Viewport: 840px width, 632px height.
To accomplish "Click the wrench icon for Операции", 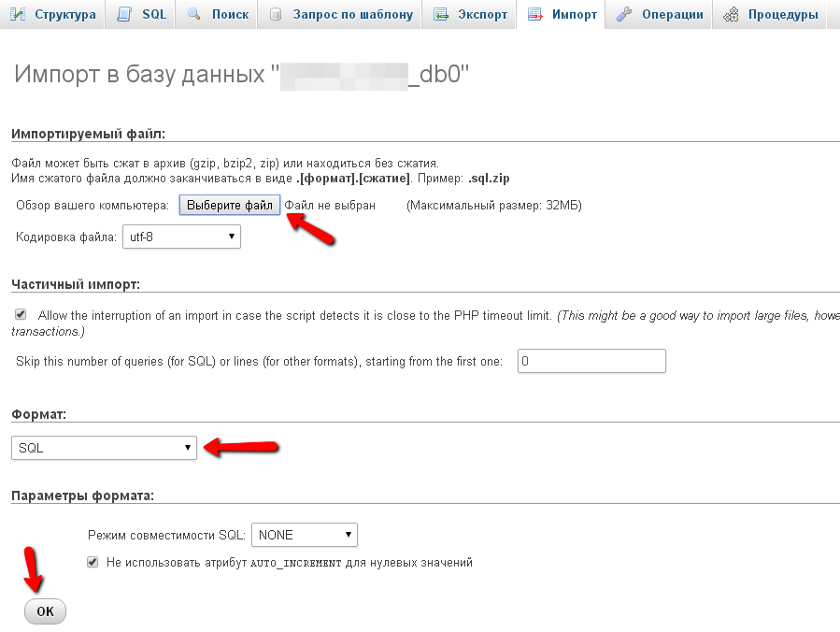I will (624, 14).
